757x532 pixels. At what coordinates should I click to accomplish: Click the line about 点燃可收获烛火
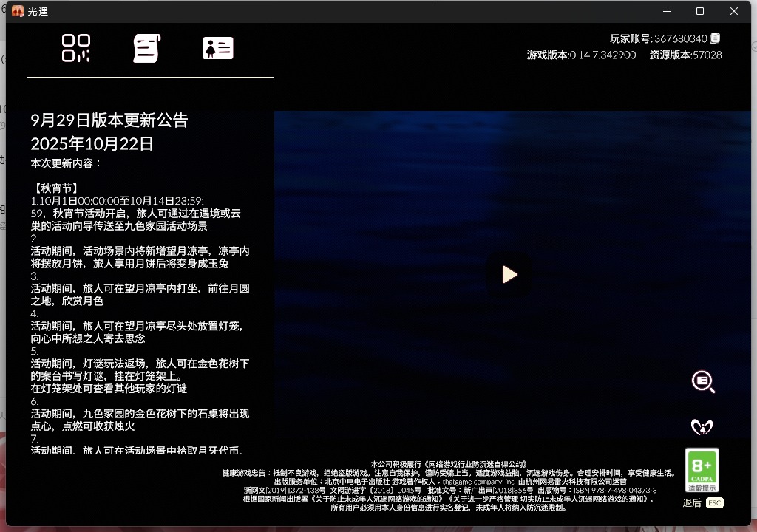click(x=83, y=426)
